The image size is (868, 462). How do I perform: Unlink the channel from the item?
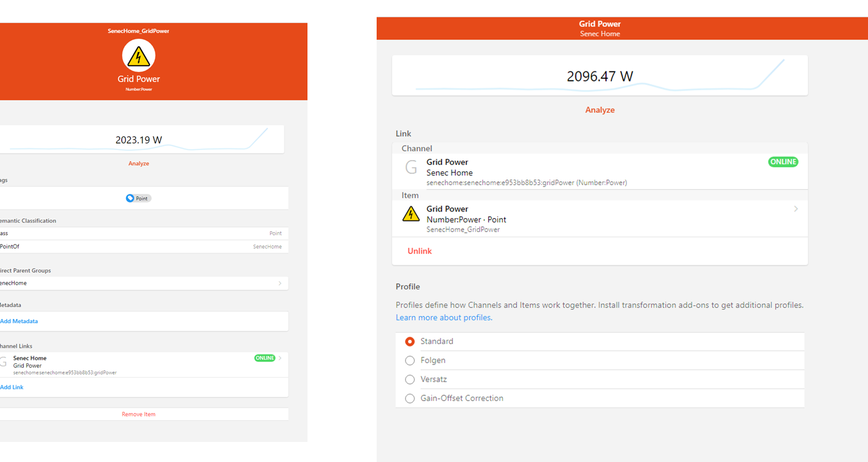coord(420,251)
